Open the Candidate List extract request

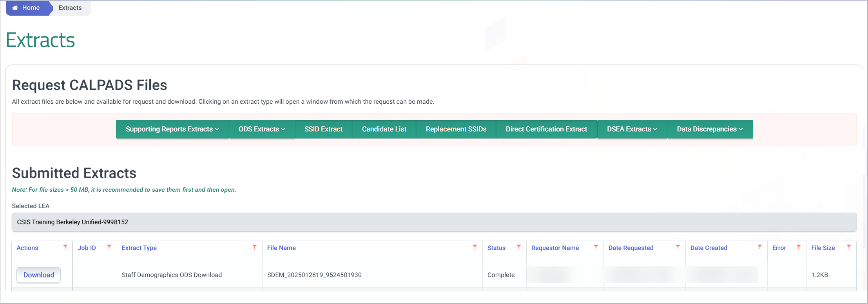pyautogui.click(x=384, y=129)
